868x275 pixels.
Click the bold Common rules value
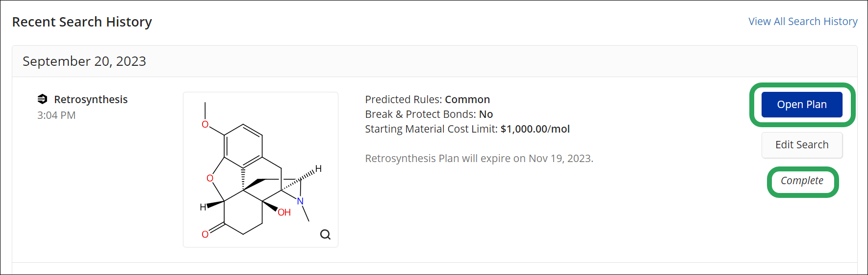click(467, 100)
